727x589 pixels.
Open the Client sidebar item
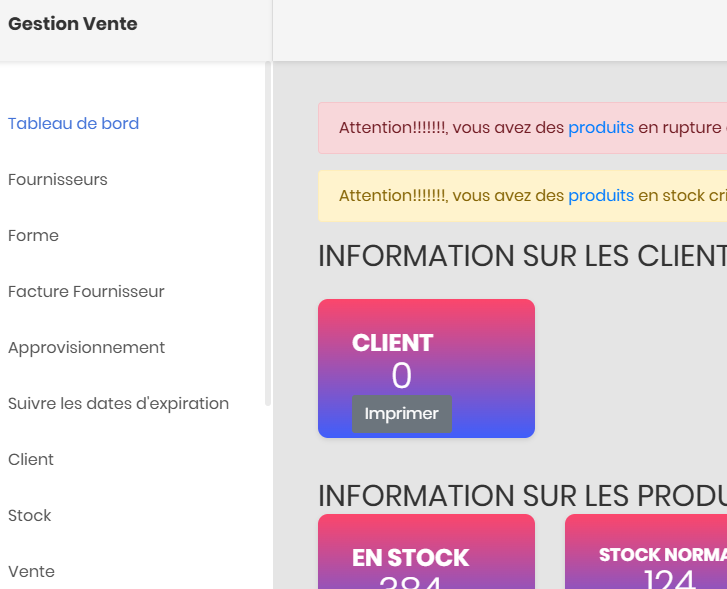pyautogui.click(x=31, y=460)
